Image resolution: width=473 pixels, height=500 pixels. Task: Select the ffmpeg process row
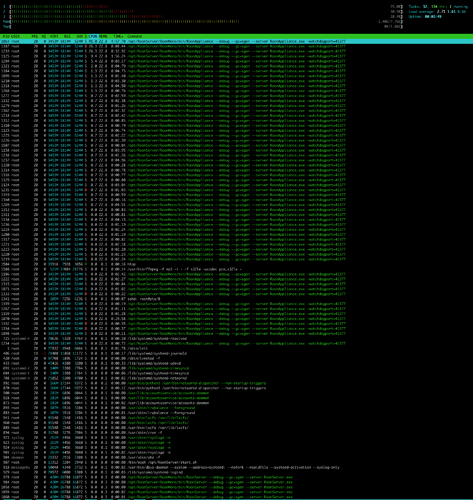pyautogui.click(x=236, y=269)
